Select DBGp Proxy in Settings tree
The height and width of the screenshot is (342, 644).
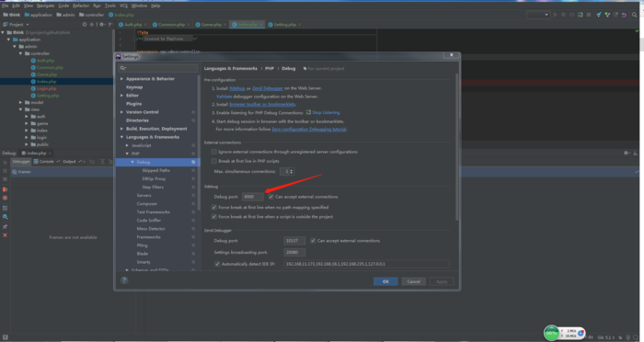[154, 178]
